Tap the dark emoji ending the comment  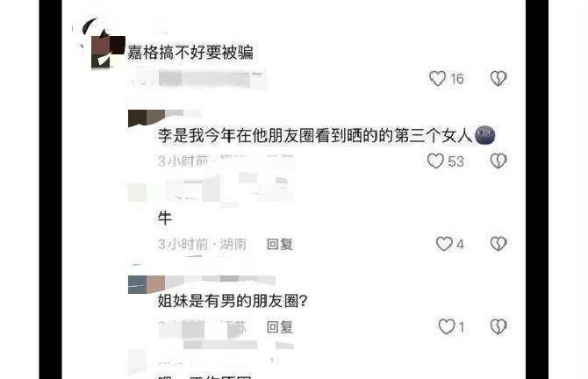[484, 135]
